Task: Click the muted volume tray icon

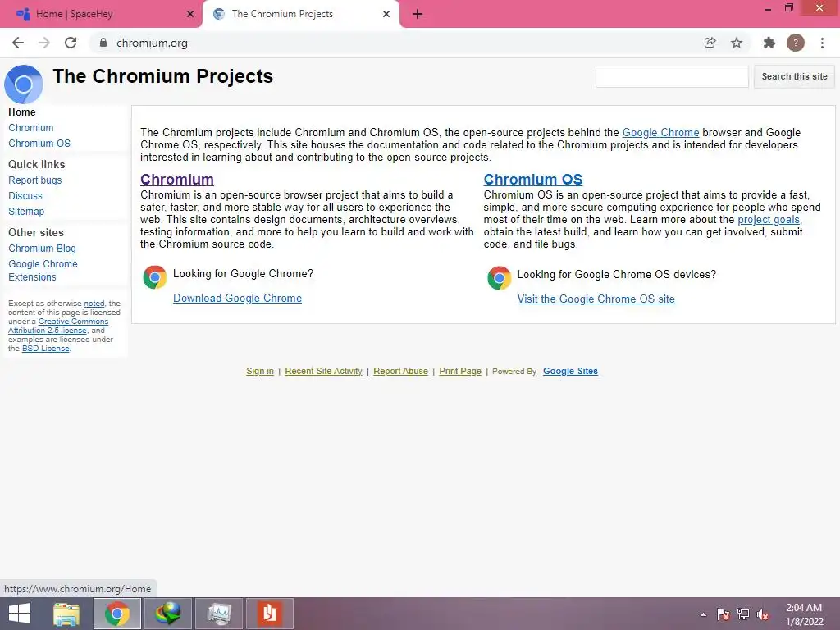Action: [x=763, y=614]
